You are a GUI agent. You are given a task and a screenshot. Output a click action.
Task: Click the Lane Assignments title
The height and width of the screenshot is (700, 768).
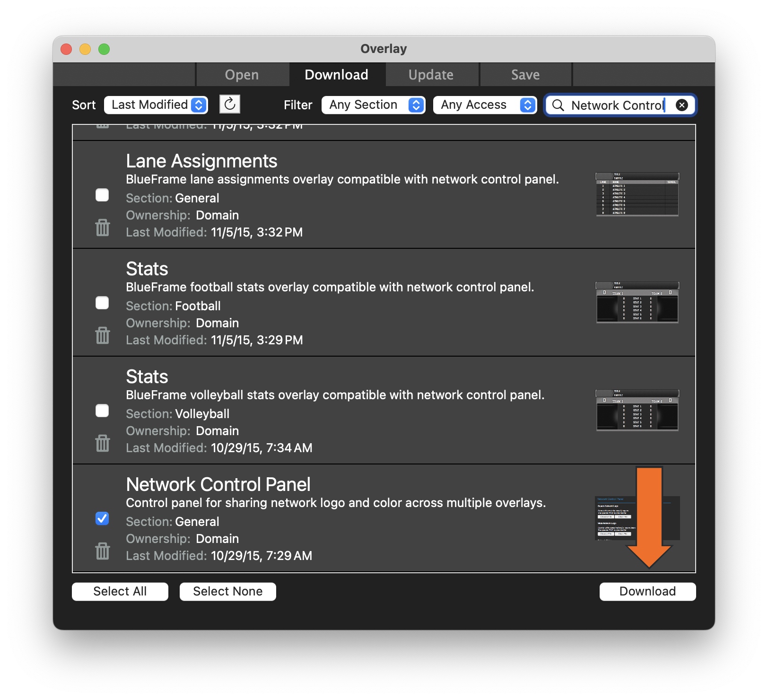click(x=201, y=161)
